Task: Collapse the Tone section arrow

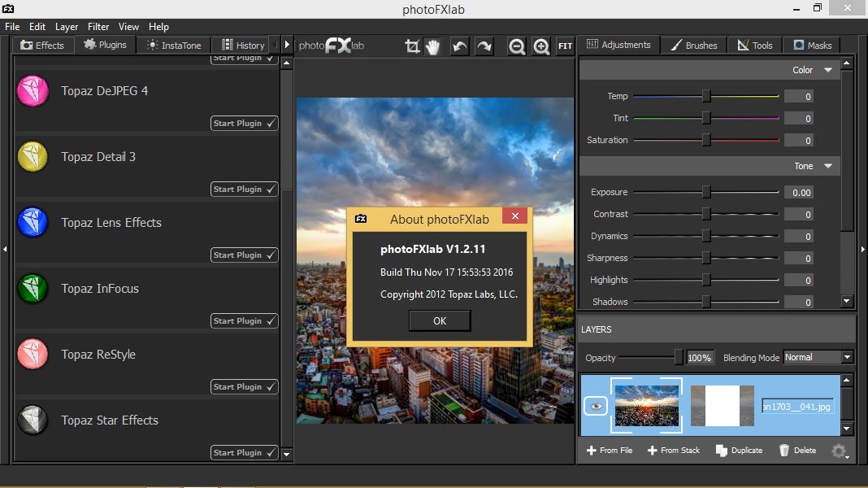Action: tap(828, 166)
